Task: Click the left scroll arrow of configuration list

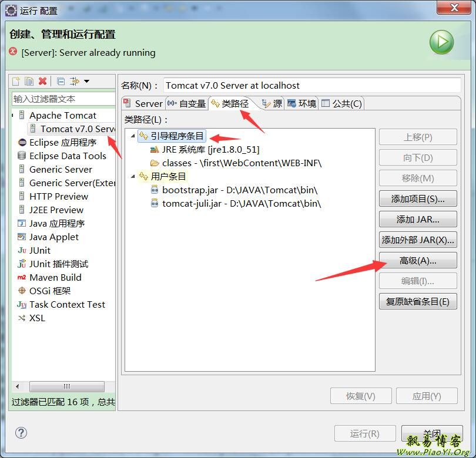Action: coord(17,386)
